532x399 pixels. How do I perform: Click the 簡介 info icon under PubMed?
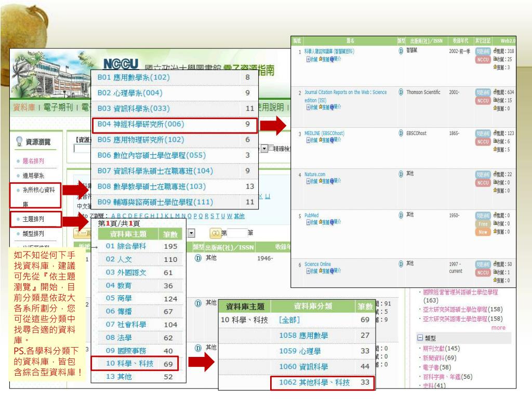(331, 222)
